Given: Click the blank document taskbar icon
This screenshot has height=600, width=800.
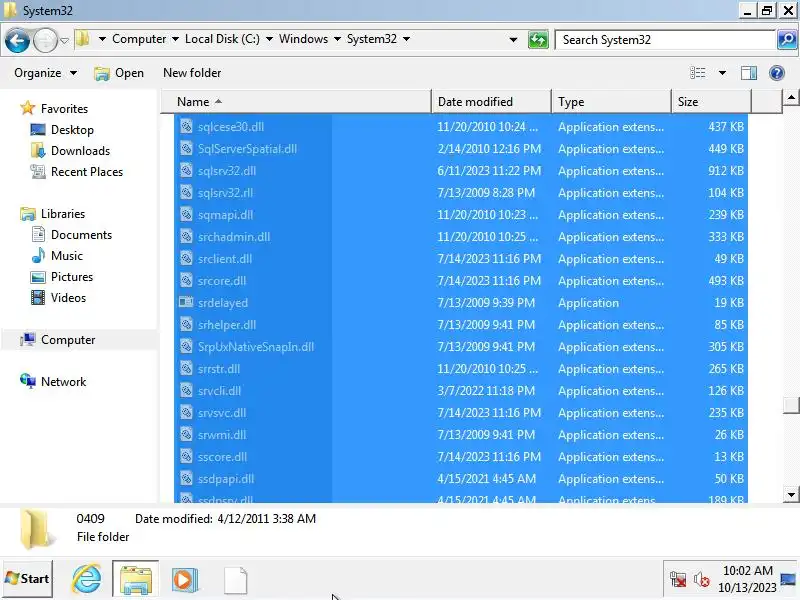Looking at the screenshot, I should click(235, 580).
